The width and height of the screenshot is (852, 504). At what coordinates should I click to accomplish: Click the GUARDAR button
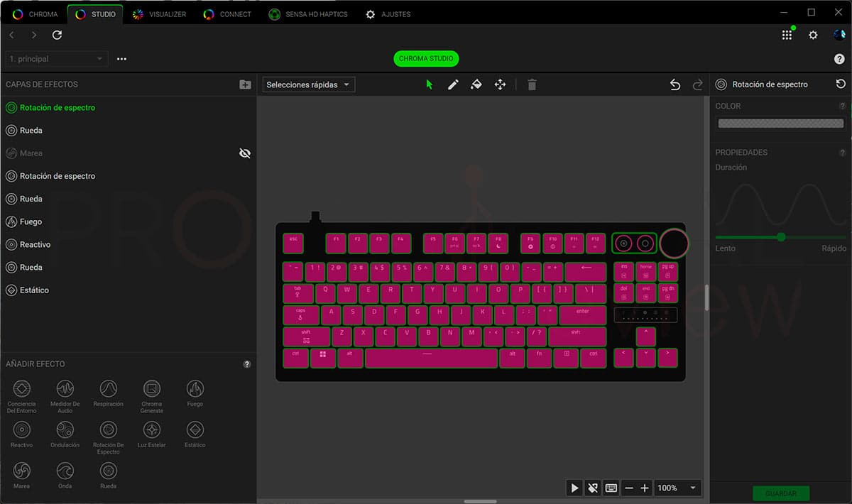coord(781,493)
